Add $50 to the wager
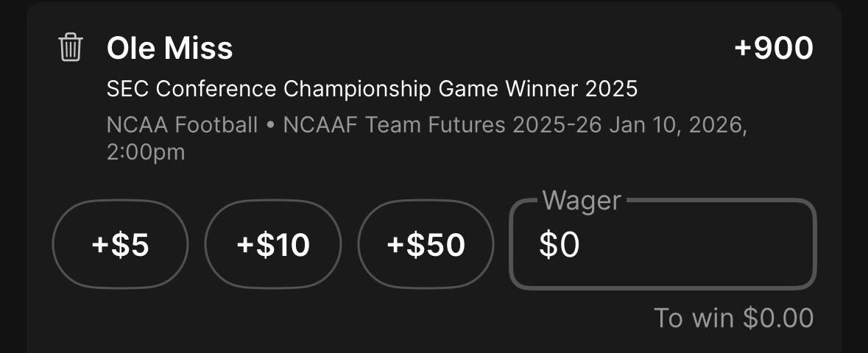 click(426, 245)
